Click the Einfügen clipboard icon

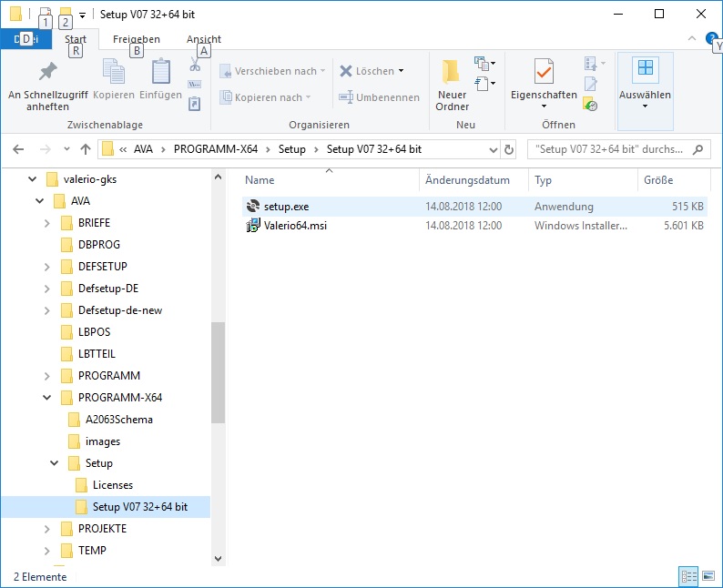pos(161,73)
